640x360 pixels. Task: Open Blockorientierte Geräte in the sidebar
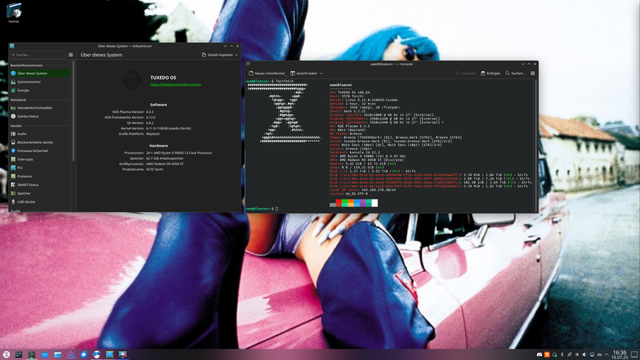click(x=40, y=142)
